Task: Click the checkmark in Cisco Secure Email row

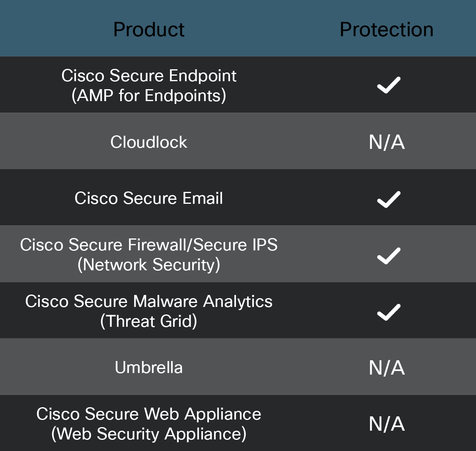Action: (x=388, y=199)
